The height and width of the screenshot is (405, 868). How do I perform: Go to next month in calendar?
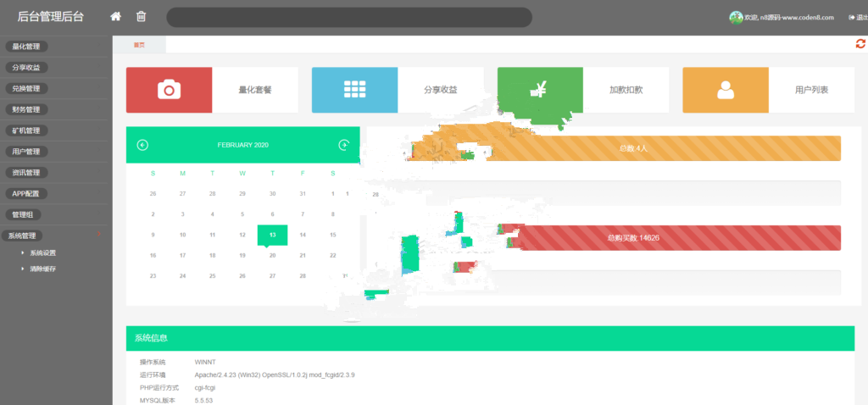click(x=344, y=145)
